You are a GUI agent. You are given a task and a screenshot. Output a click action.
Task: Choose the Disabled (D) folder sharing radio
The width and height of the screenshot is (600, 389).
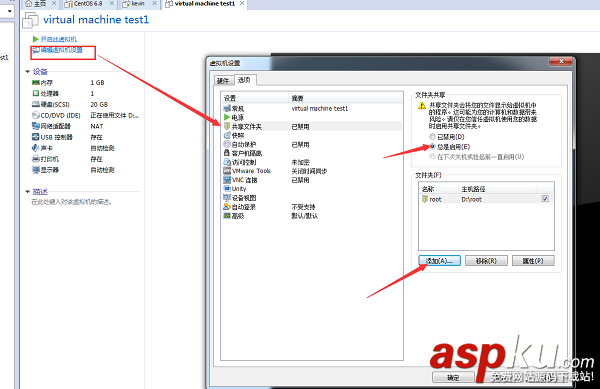[432, 137]
